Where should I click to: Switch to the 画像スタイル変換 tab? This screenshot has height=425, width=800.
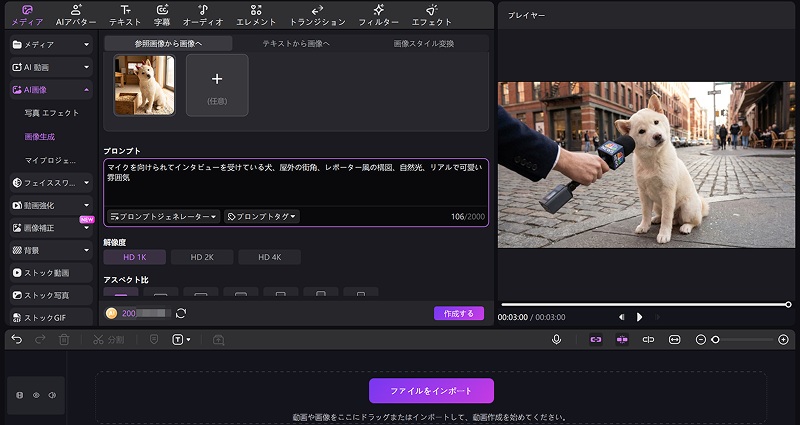tap(423, 44)
